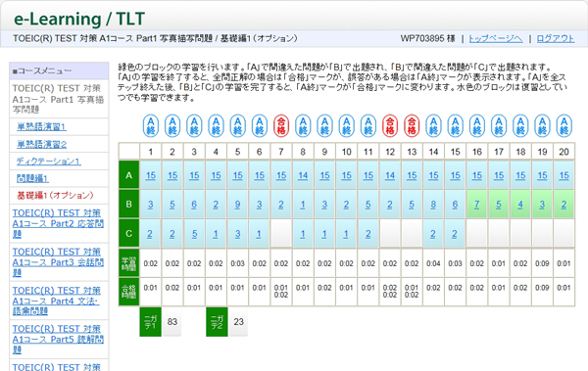
Task: Click the green 合格時間 row header
Action: pos(129,292)
